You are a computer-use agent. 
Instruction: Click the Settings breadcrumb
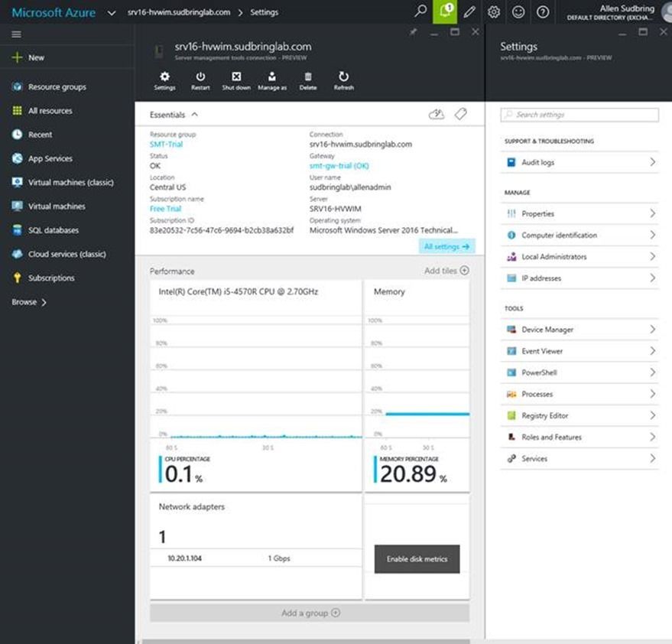(264, 12)
